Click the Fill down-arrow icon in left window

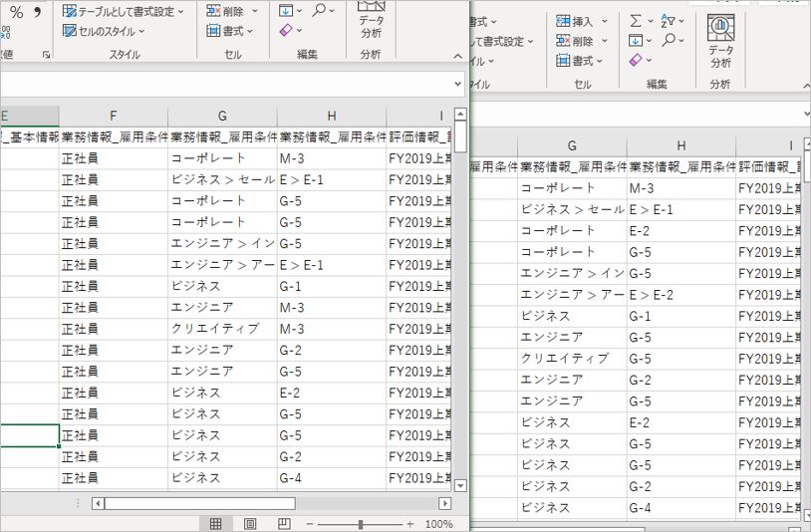coord(286,10)
